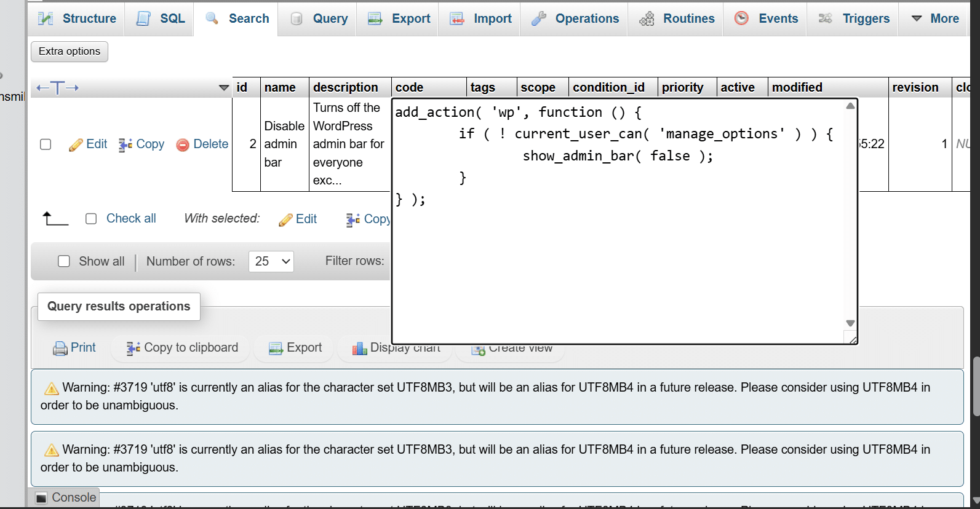Screen dimensions: 980x509
Task: Click the Display chart bar icon
Action: click(359, 349)
